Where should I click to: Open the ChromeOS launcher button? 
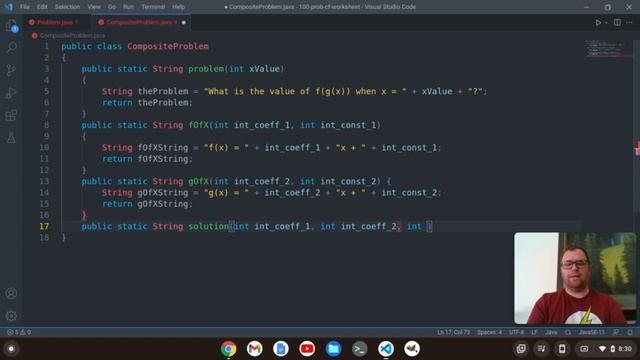click(x=11, y=349)
